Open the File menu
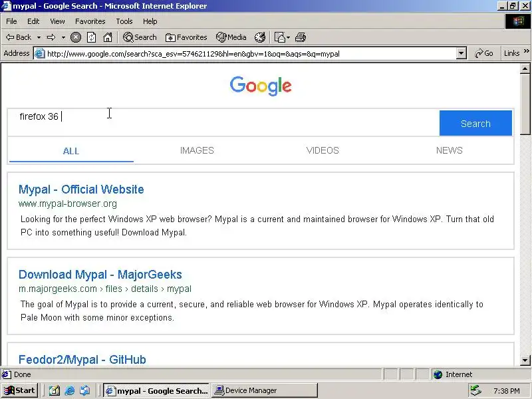Image resolution: width=532 pixels, height=399 pixels. point(11,21)
